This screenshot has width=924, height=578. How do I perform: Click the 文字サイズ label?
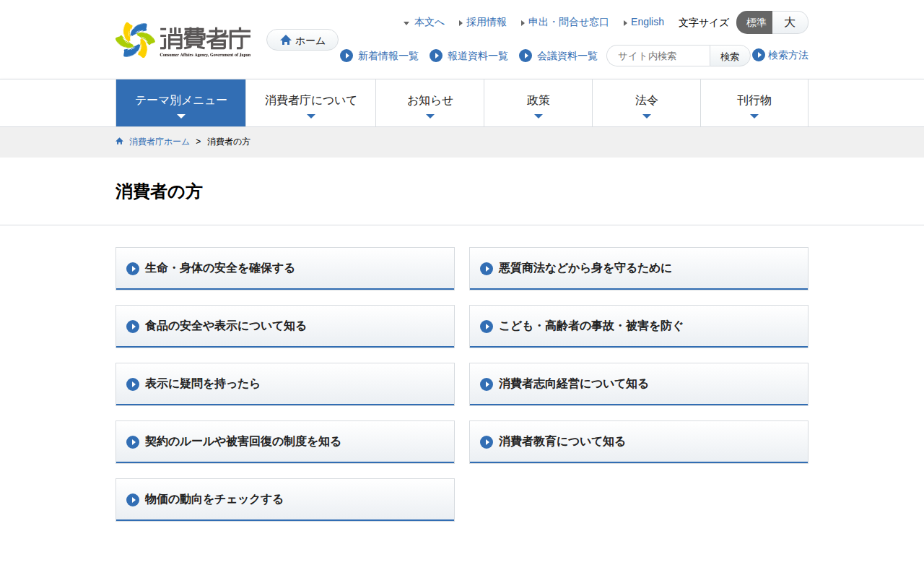(x=704, y=22)
